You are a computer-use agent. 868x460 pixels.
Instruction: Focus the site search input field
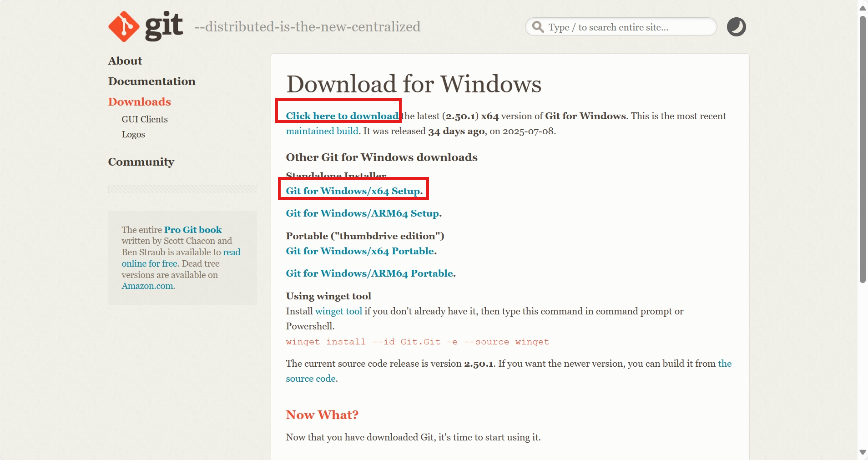621,27
